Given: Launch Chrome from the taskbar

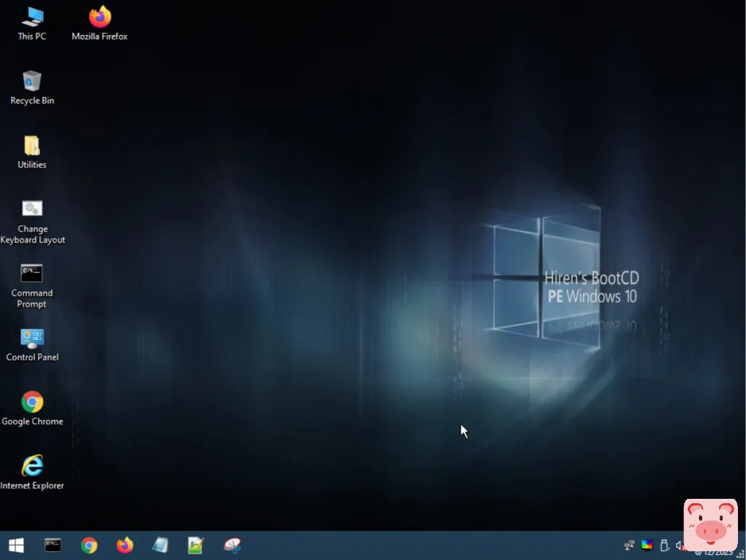Looking at the screenshot, I should tap(89, 545).
